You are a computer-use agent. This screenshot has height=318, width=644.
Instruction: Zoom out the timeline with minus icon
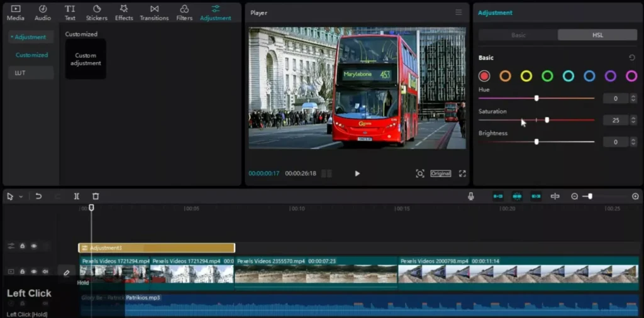coord(575,197)
